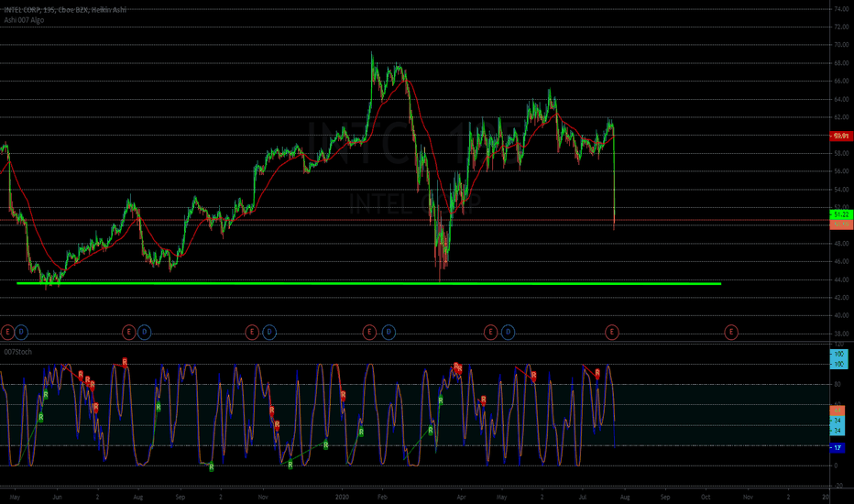Open the dividend marker in early November 2019
Image resolution: width=854 pixels, height=504 pixels.
point(269,332)
